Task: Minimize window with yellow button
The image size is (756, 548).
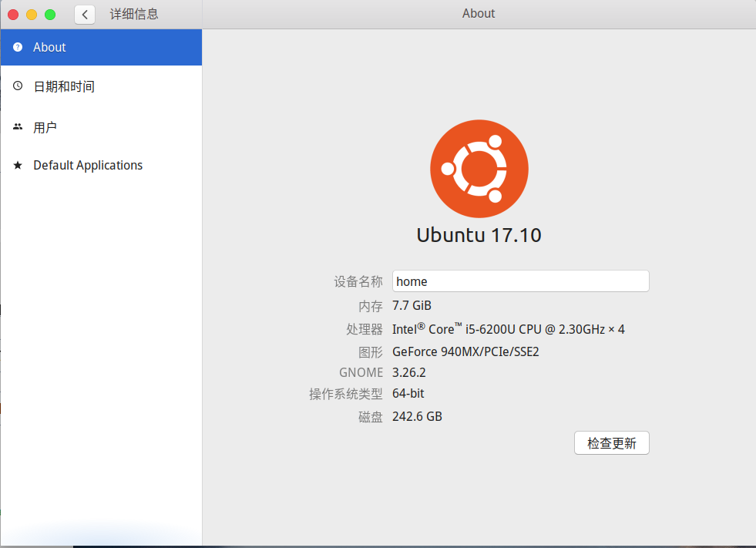Action: (x=32, y=15)
